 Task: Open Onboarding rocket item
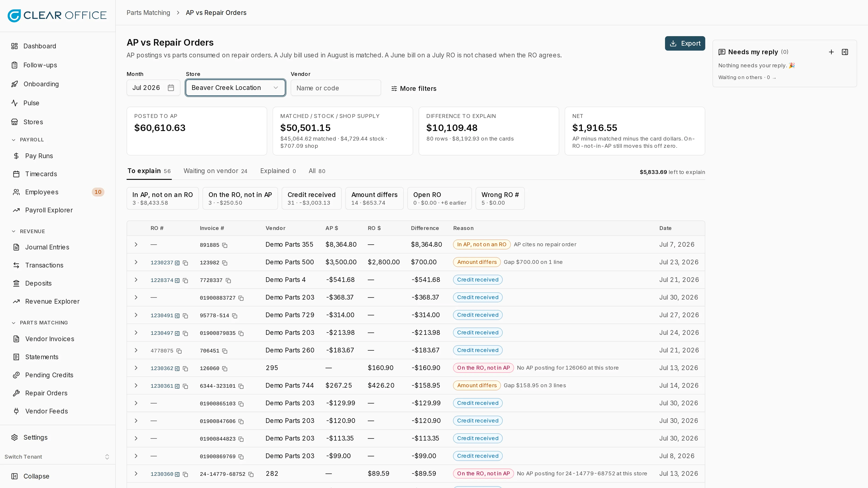[58, 84]
